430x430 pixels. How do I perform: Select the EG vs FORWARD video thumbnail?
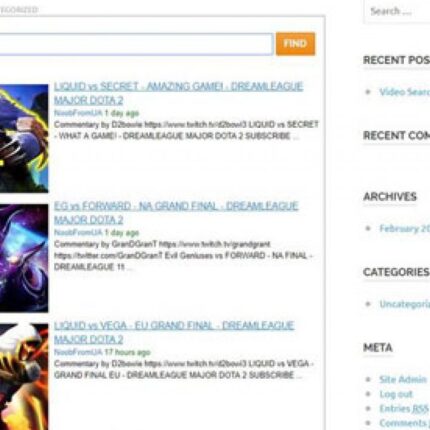pyautogui.click(x=24, y=258)
